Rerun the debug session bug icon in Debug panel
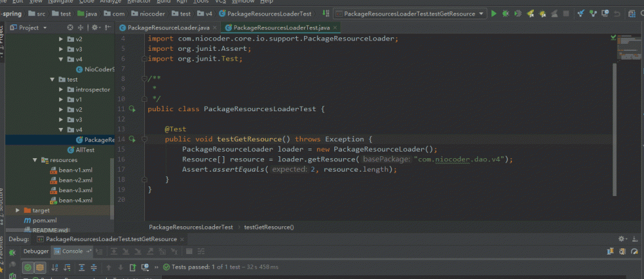The height and width of the screenshot is (279, 644). tap(12, 253)
